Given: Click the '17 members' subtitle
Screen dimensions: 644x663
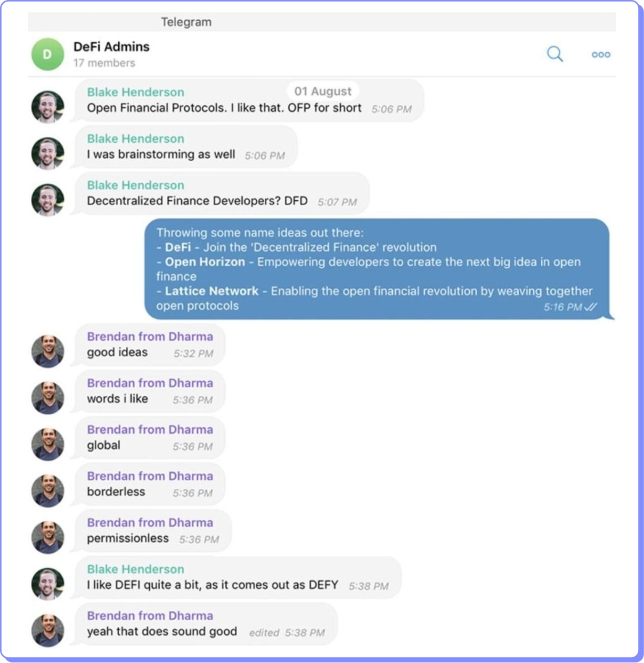Looking at the screenshot, I should [104, 63].
